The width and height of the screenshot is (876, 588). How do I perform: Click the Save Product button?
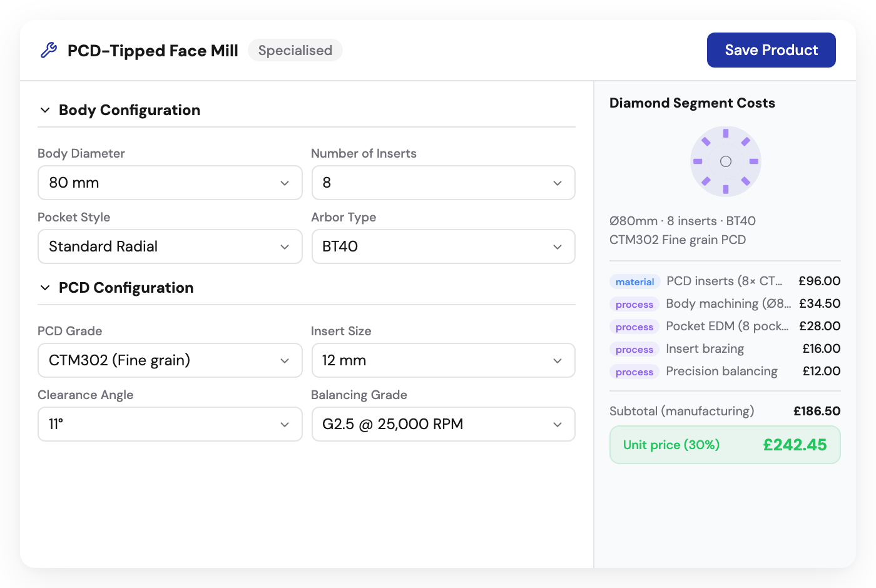pos(771,50)
